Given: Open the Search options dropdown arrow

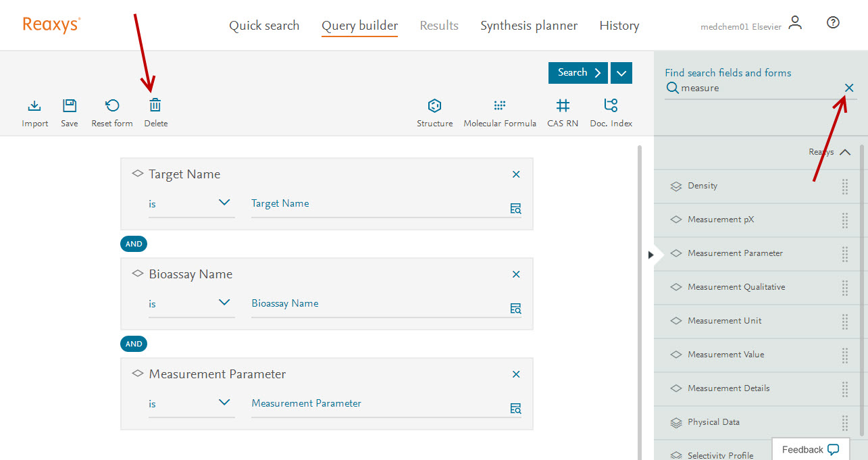Looking at the screenshot, I should (621, 73).
